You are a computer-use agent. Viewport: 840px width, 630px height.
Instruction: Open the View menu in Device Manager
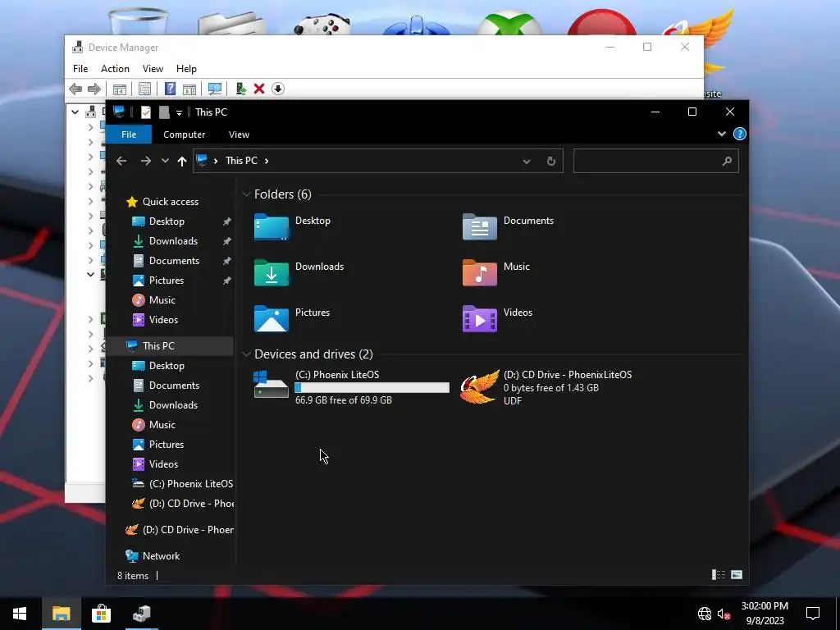point(153,69)
